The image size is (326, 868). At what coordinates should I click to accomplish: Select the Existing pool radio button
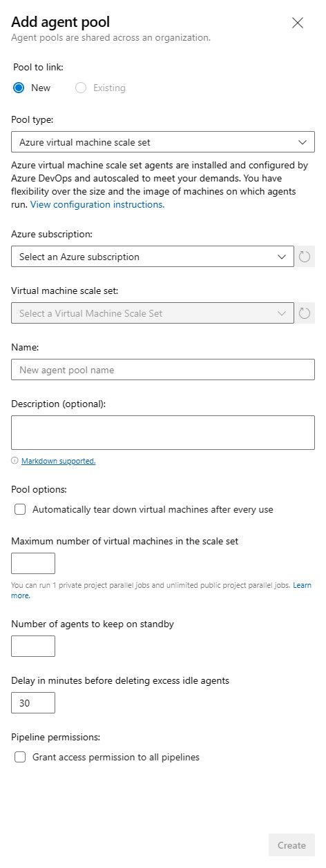[x=81, y=88]
